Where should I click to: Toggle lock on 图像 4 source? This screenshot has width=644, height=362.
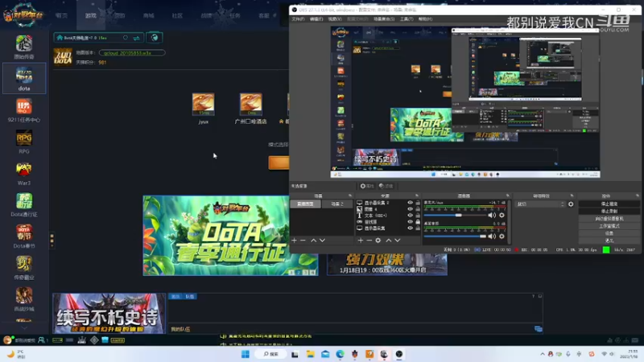click(x=418, y=209)
